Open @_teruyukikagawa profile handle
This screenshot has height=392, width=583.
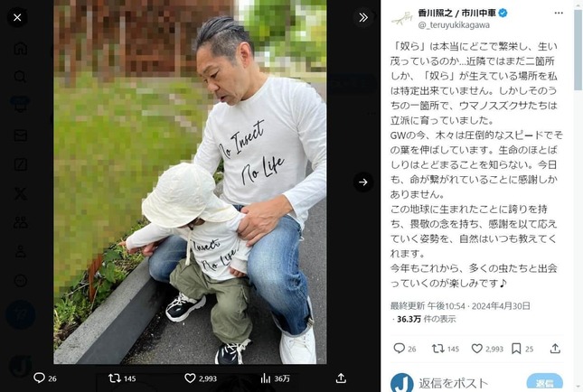coord(454,25)
